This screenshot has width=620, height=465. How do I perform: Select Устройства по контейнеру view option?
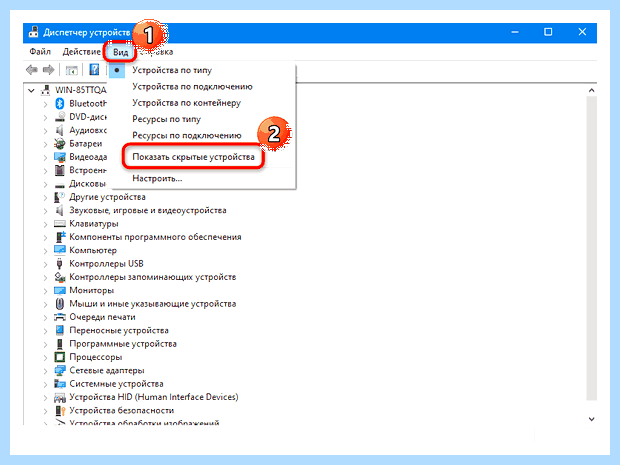coord(186,103)
